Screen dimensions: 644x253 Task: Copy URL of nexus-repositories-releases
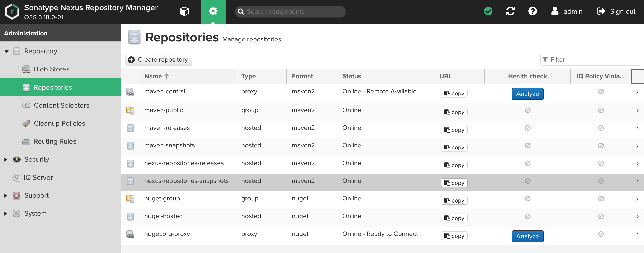454,165
